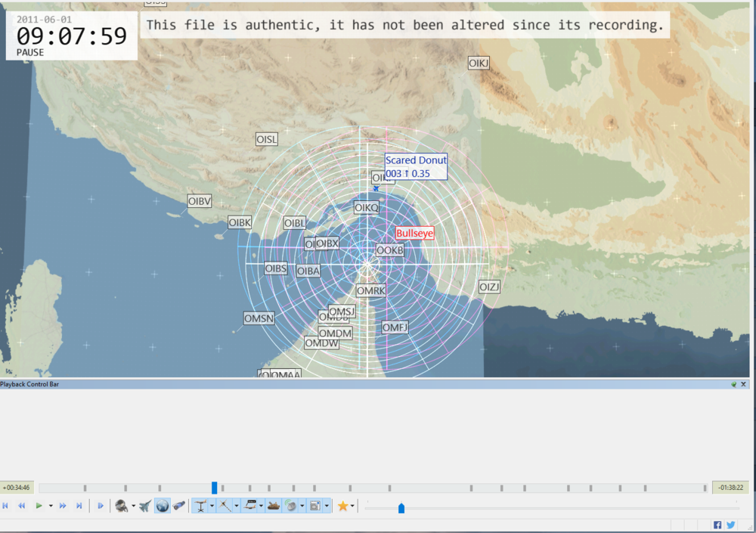Viewport: 756px width, 533px height.
Task: Click the Twitter share icon
Action: coord(731,525)
